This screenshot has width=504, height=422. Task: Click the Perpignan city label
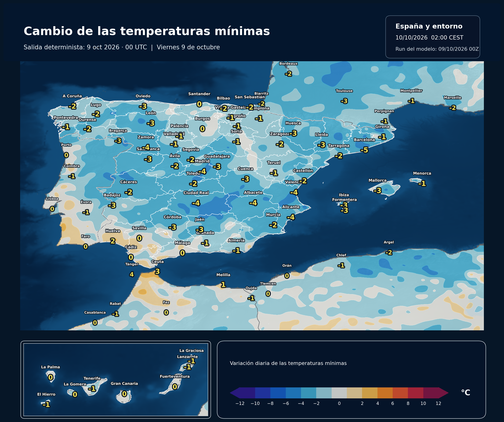[384, 111]
